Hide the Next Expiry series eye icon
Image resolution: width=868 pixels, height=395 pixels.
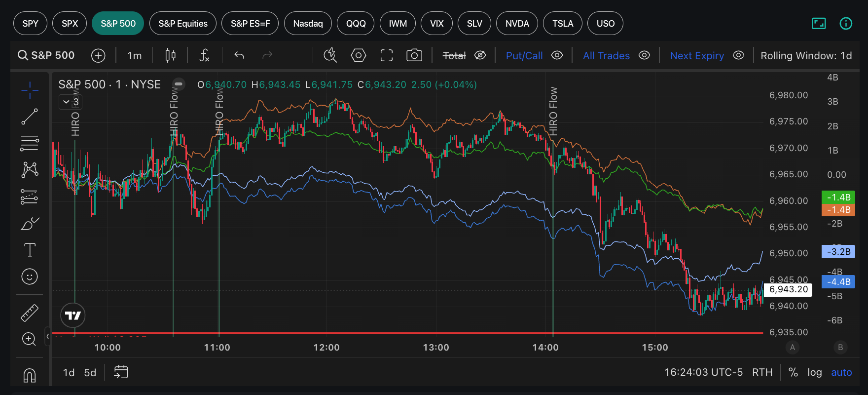[738, 55]
